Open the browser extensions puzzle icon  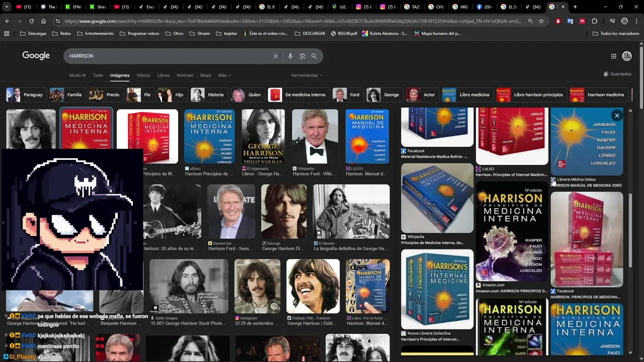pos(595,21)
